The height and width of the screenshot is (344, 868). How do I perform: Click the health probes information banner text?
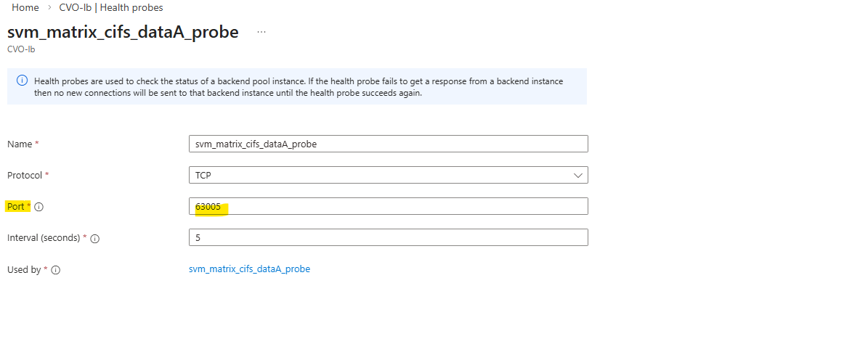298,86
